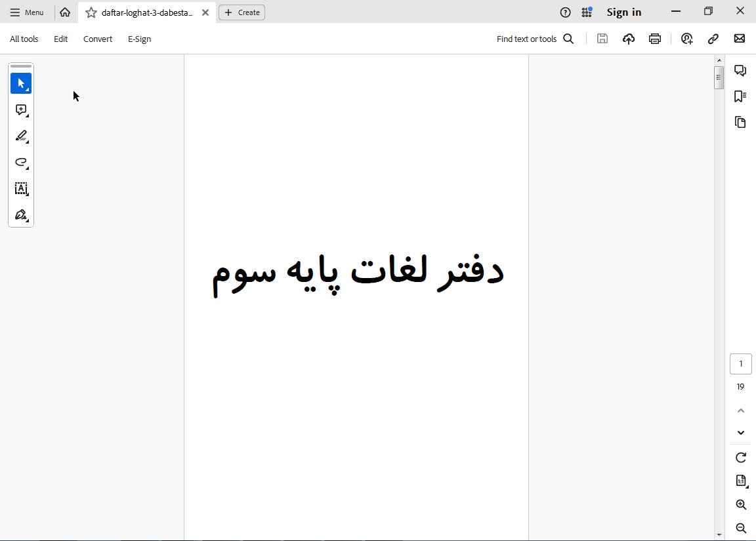This screenshot has height=541, width=756.
Task: Open the Adobe apps grid icon
Action: 587,12
